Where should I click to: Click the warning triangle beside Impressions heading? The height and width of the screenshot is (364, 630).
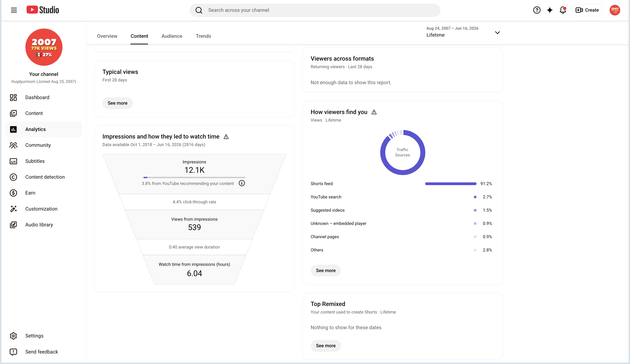[226, 136]
